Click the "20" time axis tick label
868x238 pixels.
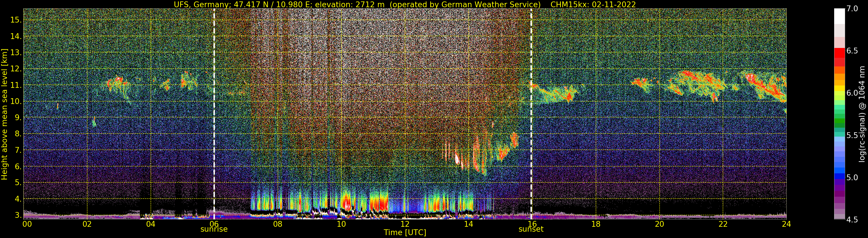click(659, 224)
